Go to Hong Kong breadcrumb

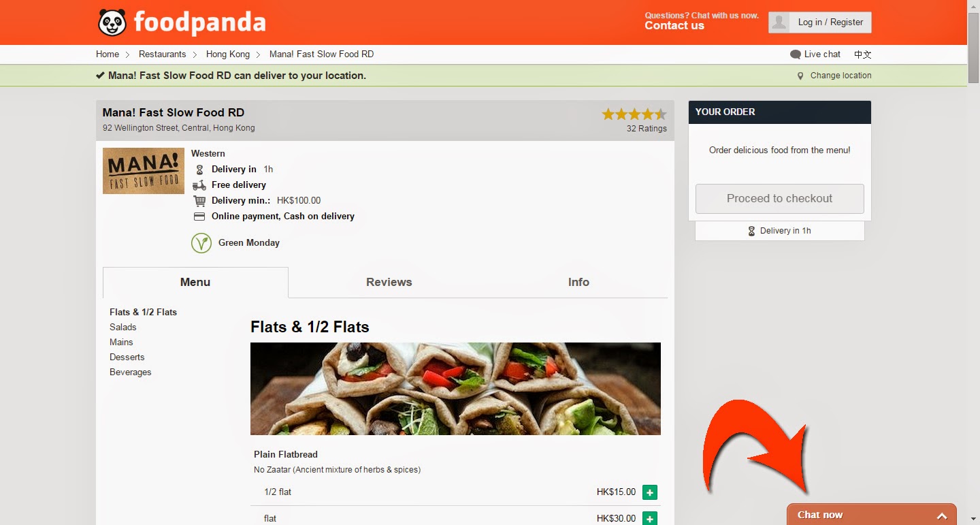pyautogui.click(x=228, y=54)
